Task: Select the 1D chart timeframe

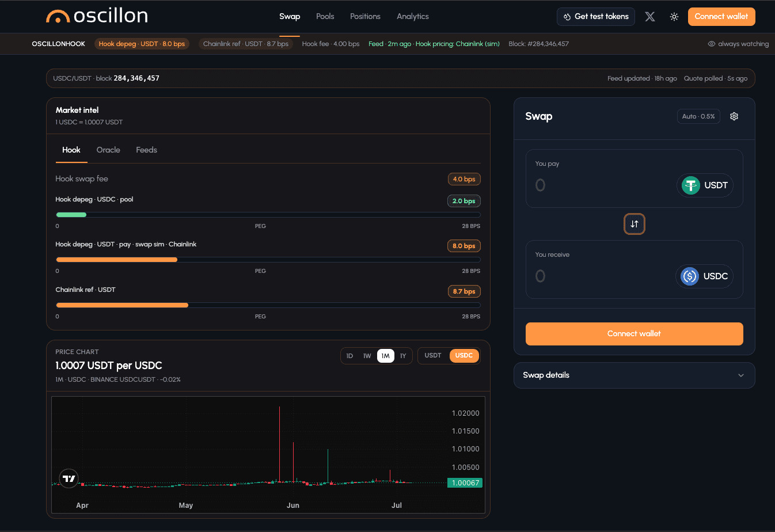Action: click(349, 356)
